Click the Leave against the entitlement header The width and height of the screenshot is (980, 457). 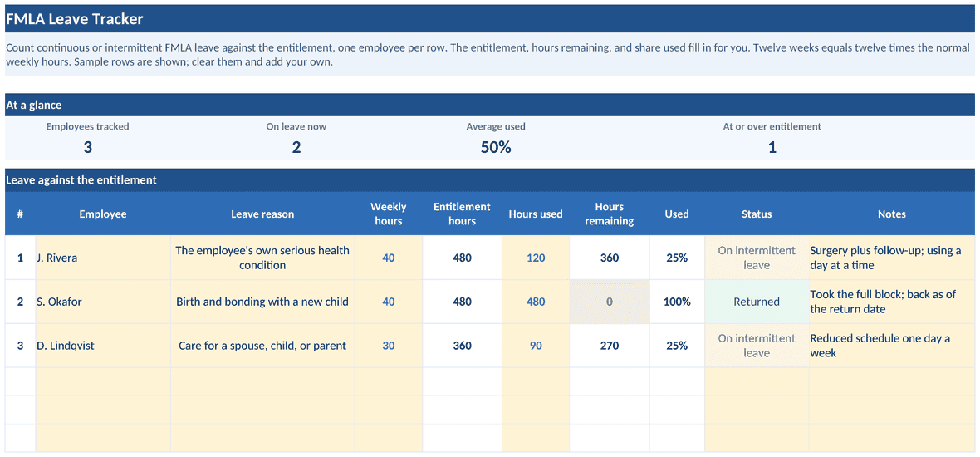click(490, 180)
